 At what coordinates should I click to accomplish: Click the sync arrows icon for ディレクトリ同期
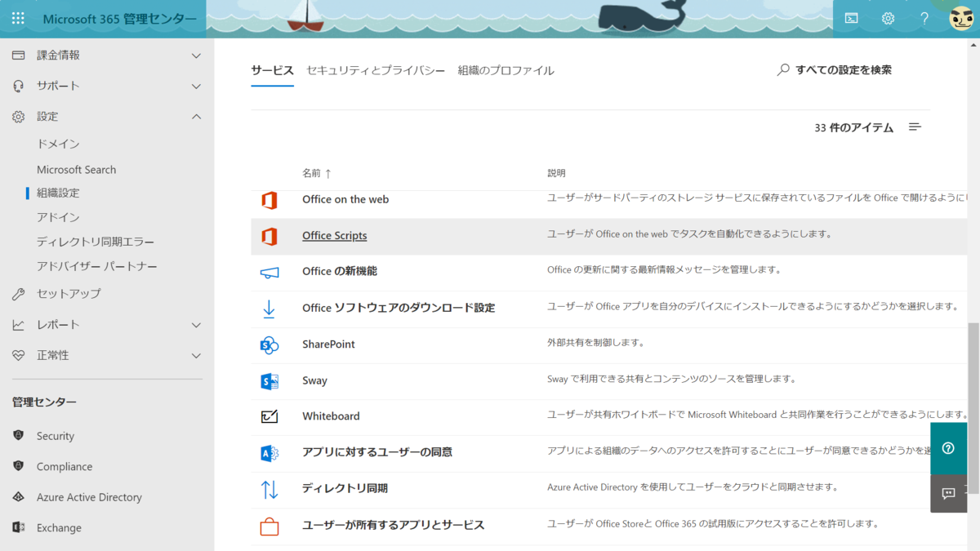click(270, 489)
